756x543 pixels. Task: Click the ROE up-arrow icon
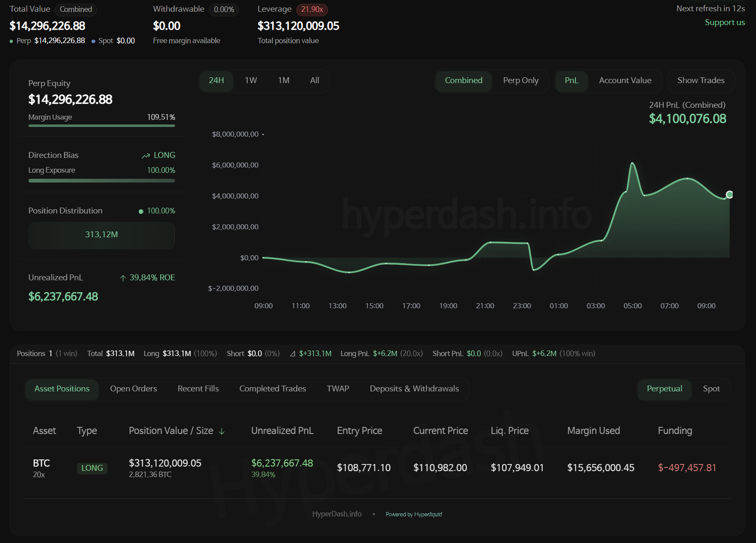123,278
